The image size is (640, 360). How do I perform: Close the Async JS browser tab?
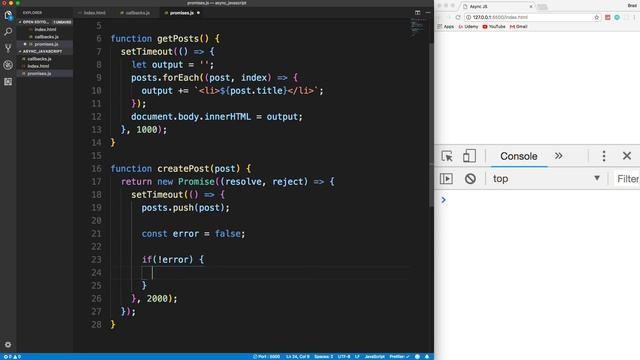[531, 7]
